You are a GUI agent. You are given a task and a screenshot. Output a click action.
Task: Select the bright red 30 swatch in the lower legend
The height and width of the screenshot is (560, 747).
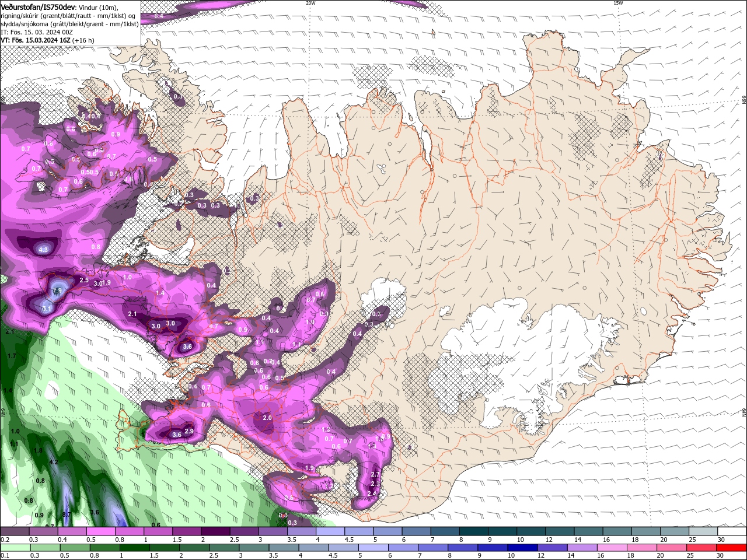coord(731,548)
